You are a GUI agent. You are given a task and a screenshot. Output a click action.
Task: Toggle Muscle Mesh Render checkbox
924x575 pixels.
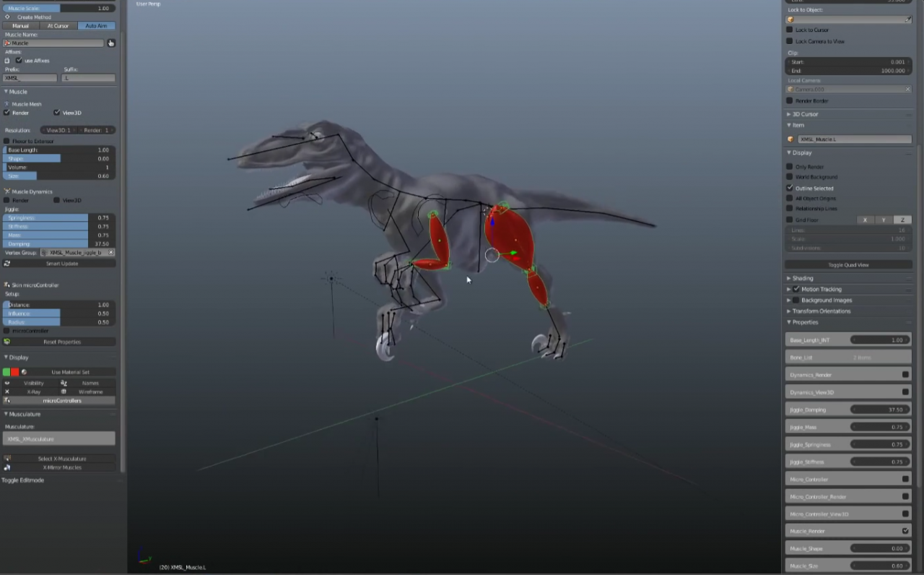(x=7, y=113)
